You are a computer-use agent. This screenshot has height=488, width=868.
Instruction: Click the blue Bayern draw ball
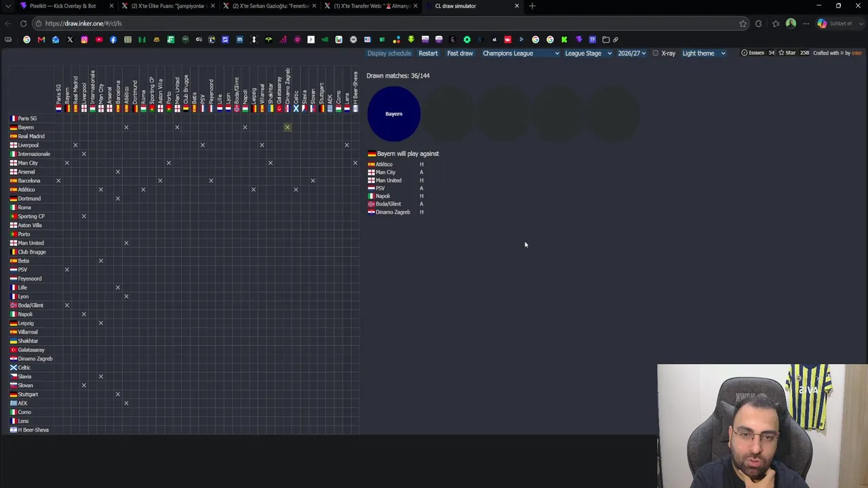click(x=394, y=114)
